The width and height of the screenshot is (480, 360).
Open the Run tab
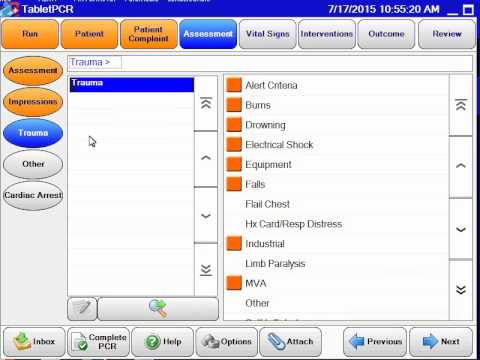point(30,34)
